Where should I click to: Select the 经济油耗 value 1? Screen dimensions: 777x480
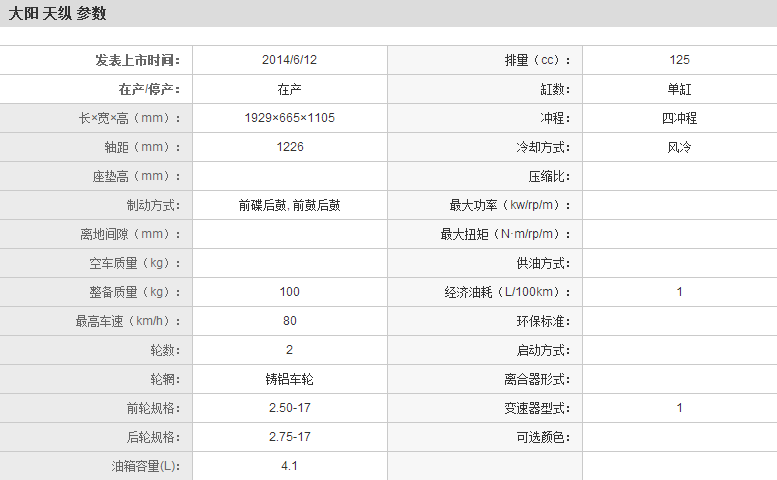coord(679,292)
